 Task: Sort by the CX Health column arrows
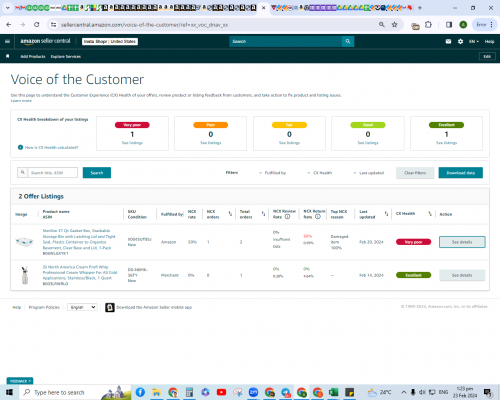point(430,214)
